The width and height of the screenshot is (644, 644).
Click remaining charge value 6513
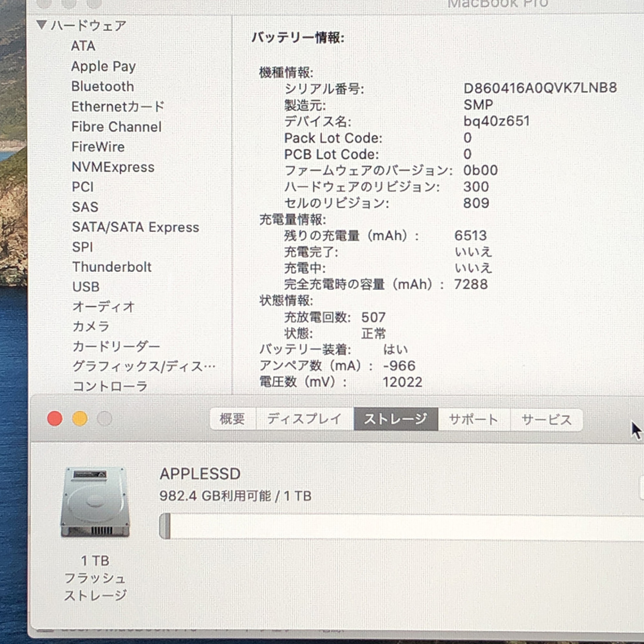(x=470, y=236)
